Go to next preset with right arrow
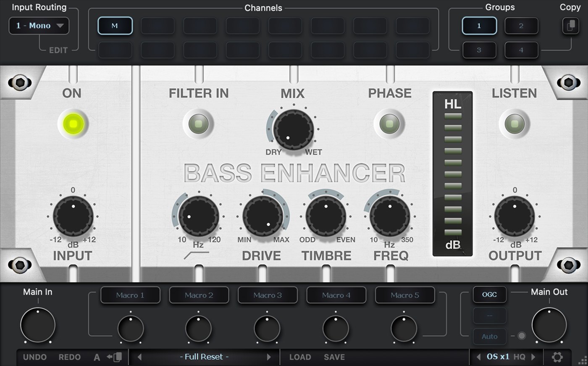Viewport: 588px width, 366px height. 269,357
